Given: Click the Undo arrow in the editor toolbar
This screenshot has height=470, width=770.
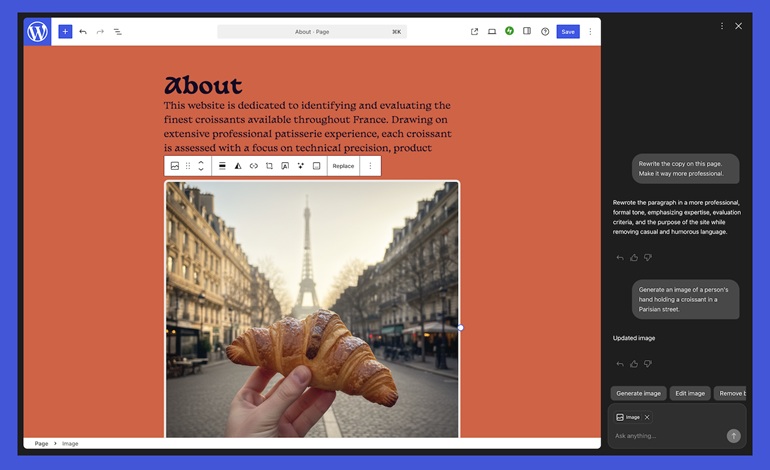Looking at the screenshot, I should click(83, 32).
